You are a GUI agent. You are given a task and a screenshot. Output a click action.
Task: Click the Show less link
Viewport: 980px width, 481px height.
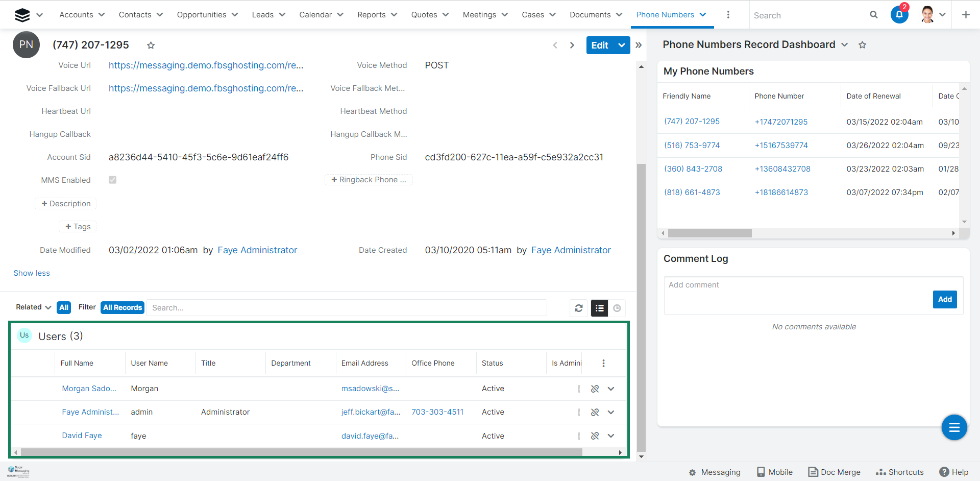32,273
